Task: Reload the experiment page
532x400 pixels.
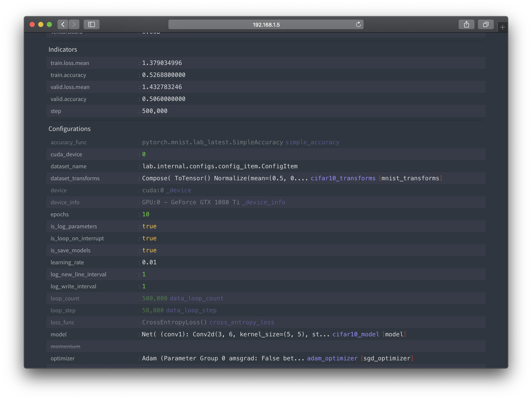Action: point(358,24)
